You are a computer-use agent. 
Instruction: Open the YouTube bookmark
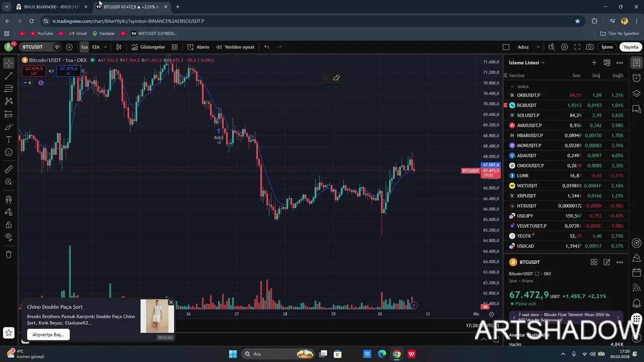click(x=41, y=33)
